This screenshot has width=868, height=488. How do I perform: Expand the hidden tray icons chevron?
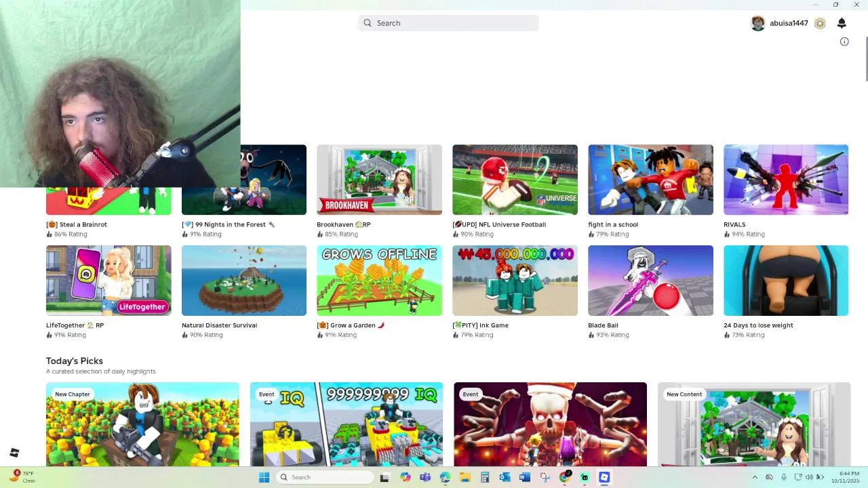[755, 477]
